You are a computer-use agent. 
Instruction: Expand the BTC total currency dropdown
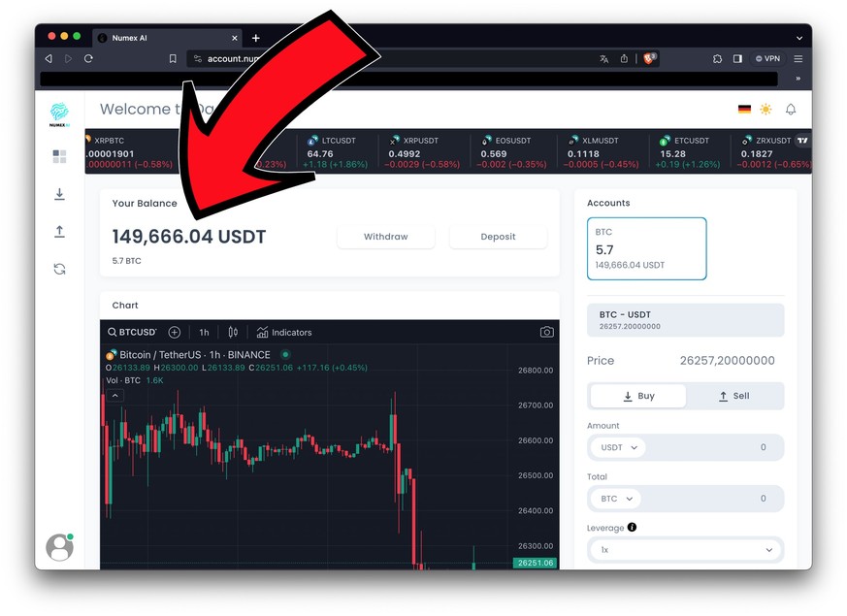(616, 499)
